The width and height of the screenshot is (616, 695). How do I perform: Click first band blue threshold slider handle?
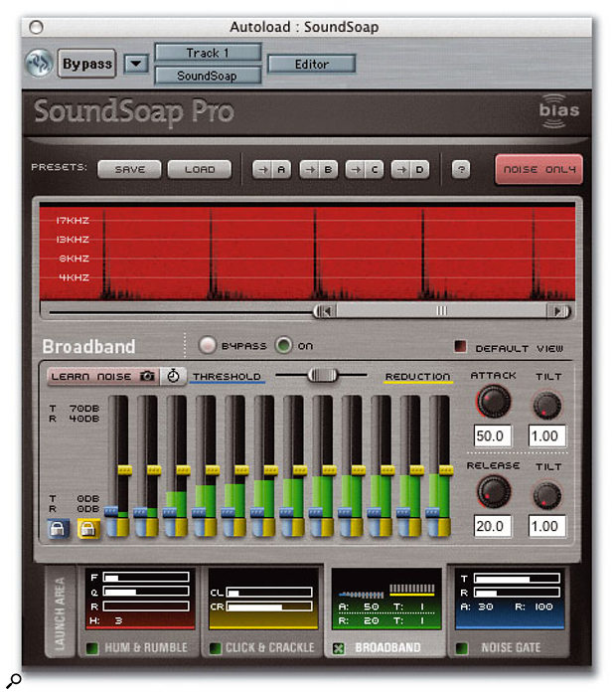pos(111,512)
